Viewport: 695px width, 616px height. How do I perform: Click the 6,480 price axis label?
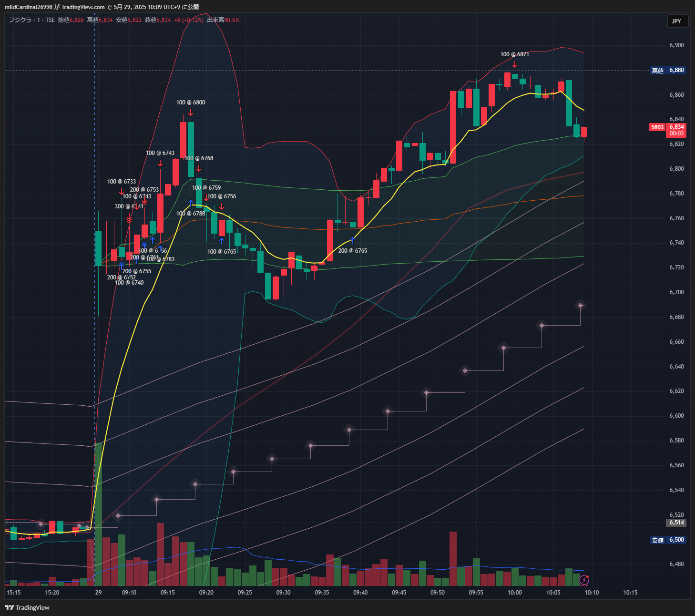(x=676, y=564)
